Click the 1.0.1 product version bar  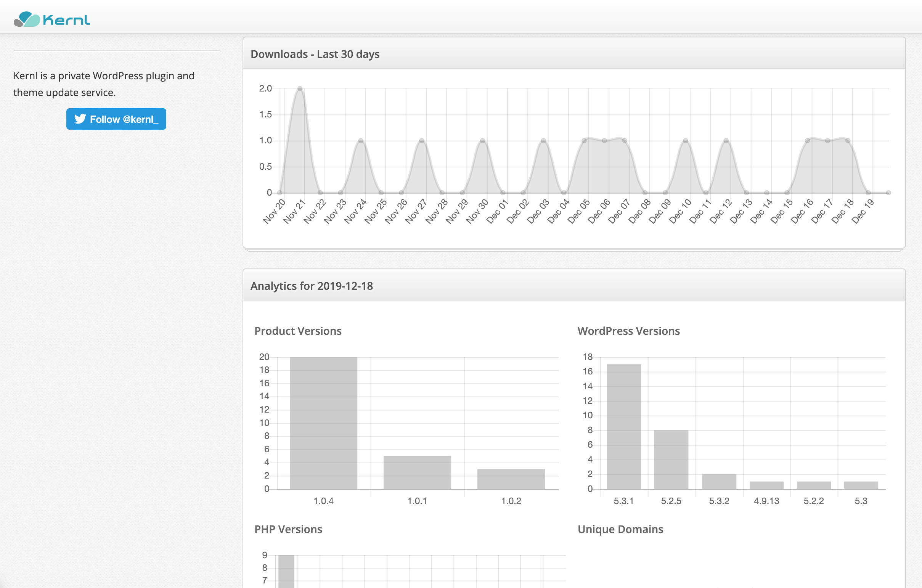(417, 472)
